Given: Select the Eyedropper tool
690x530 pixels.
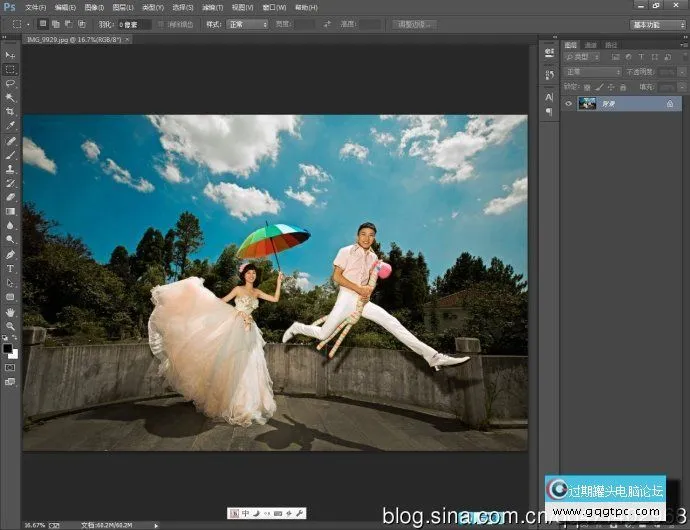Looking at the screenshot, I should [x=11, y=126].
